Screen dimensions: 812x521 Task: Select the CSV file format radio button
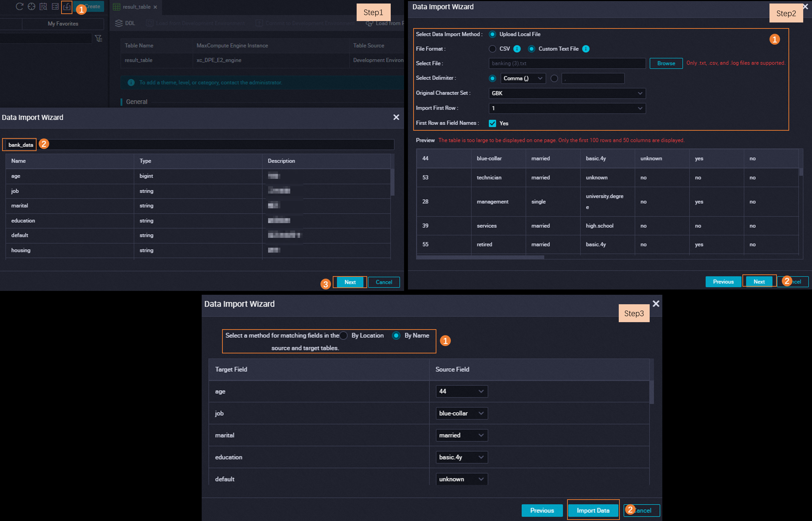(493, 49)
